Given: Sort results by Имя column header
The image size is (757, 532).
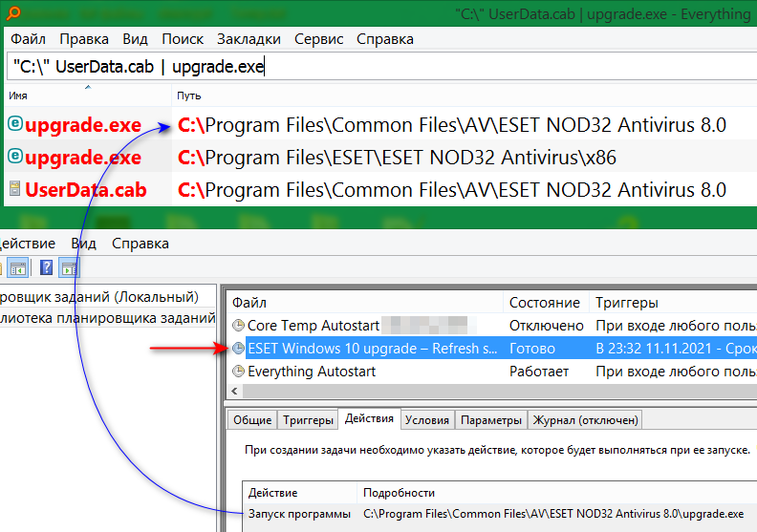Looking at the screenshot, I should coord(88,96).
